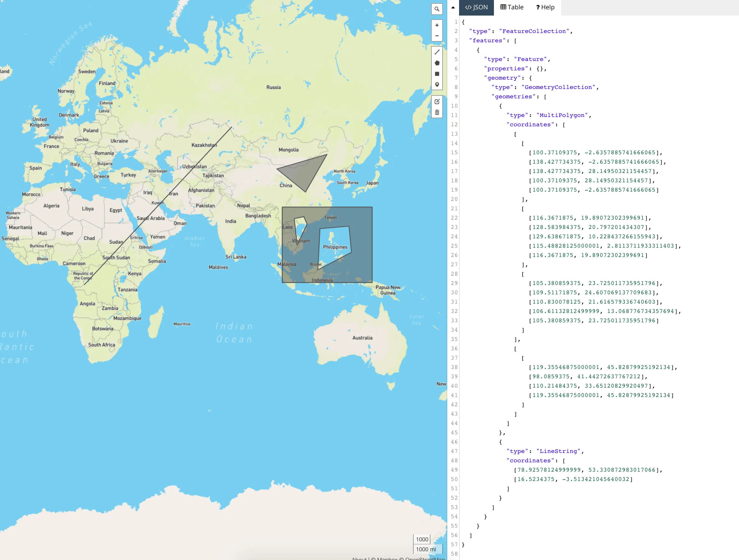Zoom out of the map
This screenshot has height=560, width=739.
437,36
